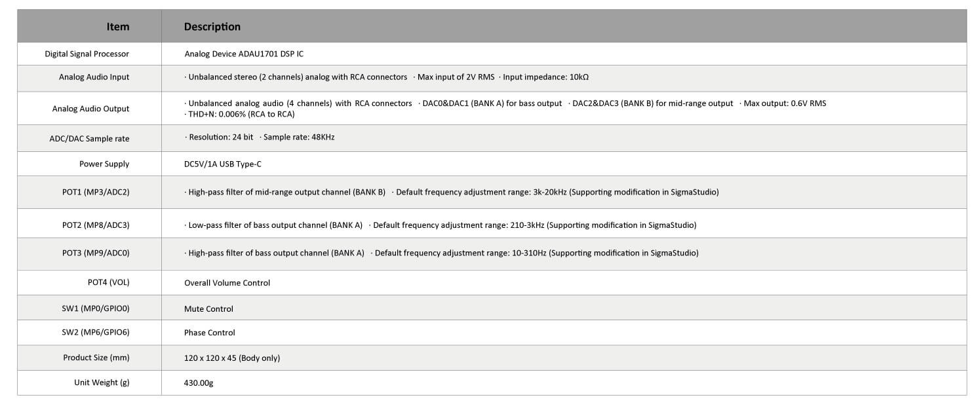Select the Analog Audio Input label

94,77
